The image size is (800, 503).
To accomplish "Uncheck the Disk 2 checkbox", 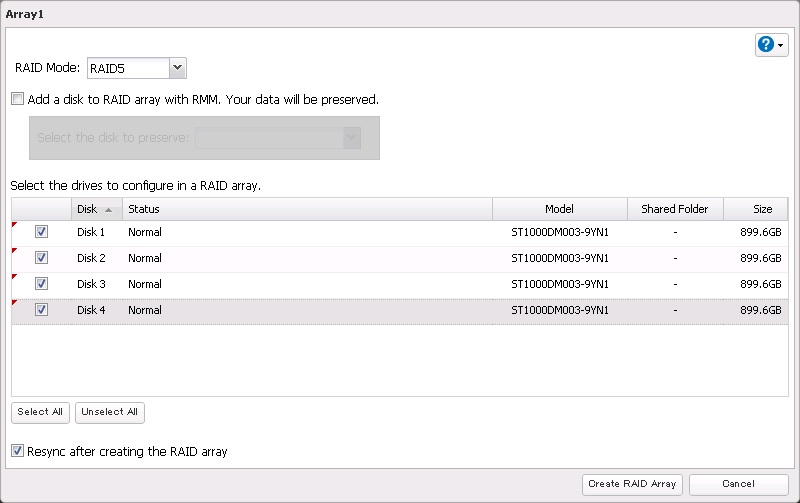I will (41, 258).
